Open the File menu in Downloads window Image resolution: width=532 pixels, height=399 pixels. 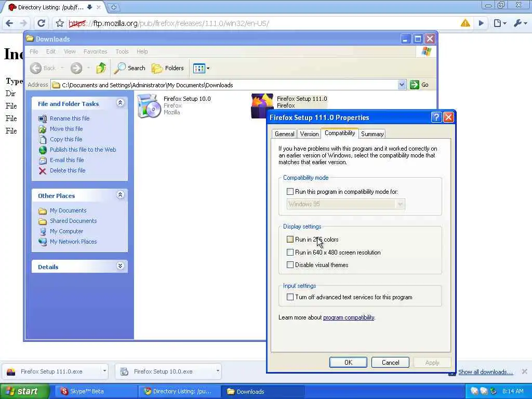tap(34, 51)
